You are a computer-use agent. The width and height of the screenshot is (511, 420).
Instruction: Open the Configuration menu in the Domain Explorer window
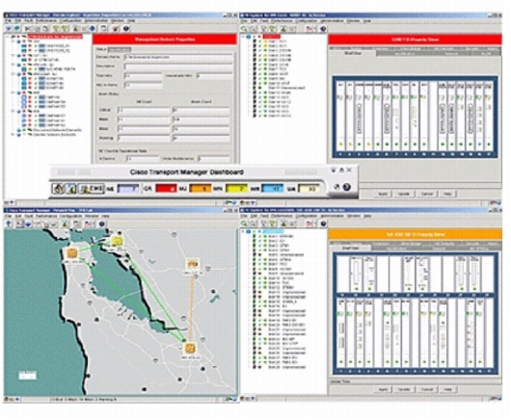point(71,21)
